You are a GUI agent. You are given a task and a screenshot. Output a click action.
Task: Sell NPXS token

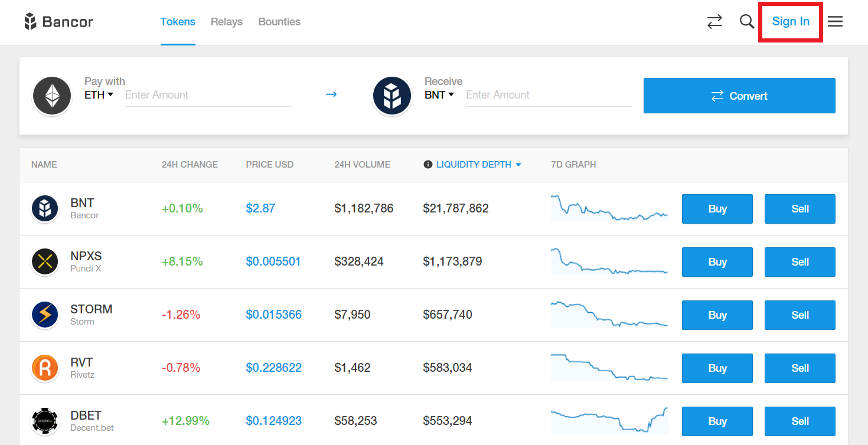point(800,262)
